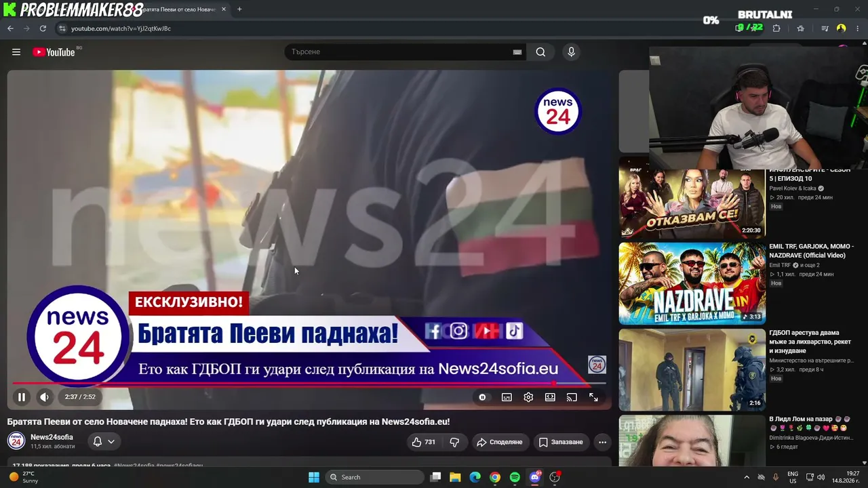Seek on the red video progress bar
This screenshot has height=488, width=868.
(x=309, y=384)
